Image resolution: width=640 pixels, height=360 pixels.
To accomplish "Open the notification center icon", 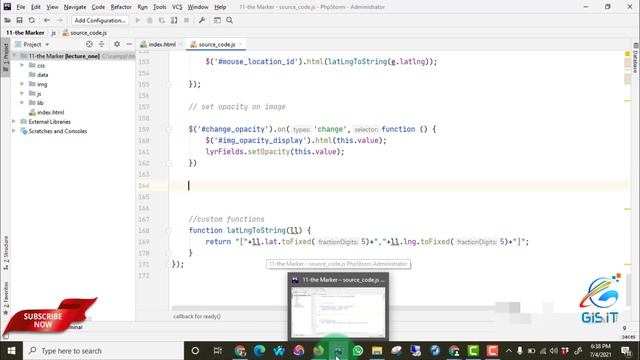I will tap(626, 351).
